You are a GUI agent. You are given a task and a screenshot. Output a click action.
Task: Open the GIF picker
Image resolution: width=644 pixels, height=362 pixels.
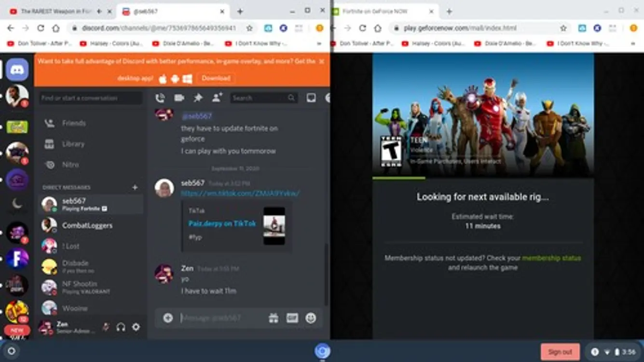pos(292,318)
